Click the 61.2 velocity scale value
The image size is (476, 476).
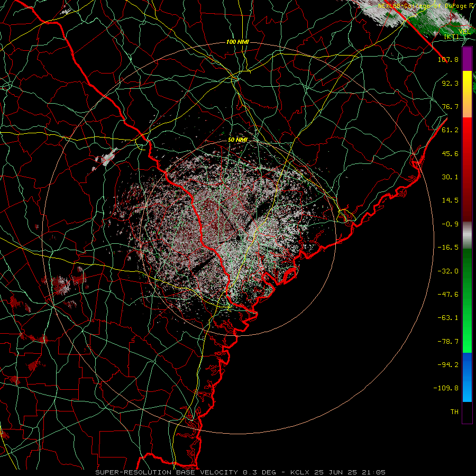click(450, 130)
